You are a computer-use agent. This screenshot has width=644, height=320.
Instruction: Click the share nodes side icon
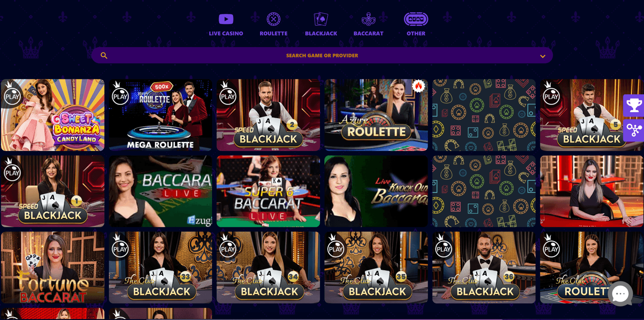634,130
